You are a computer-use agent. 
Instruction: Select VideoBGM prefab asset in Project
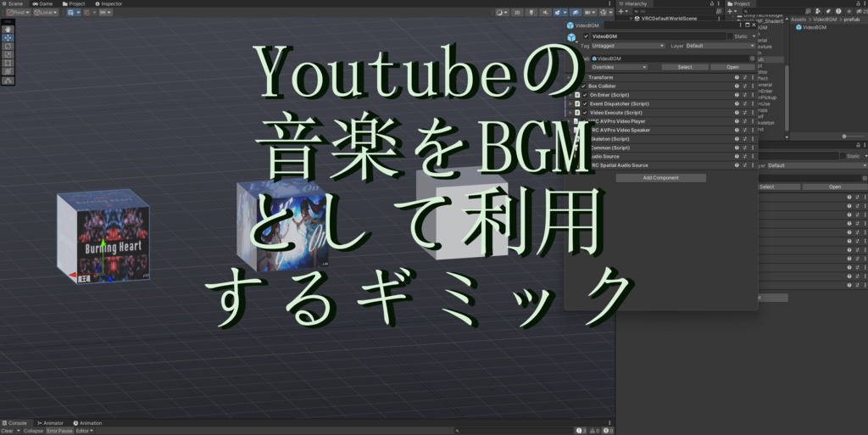click(x=811, y=27)
